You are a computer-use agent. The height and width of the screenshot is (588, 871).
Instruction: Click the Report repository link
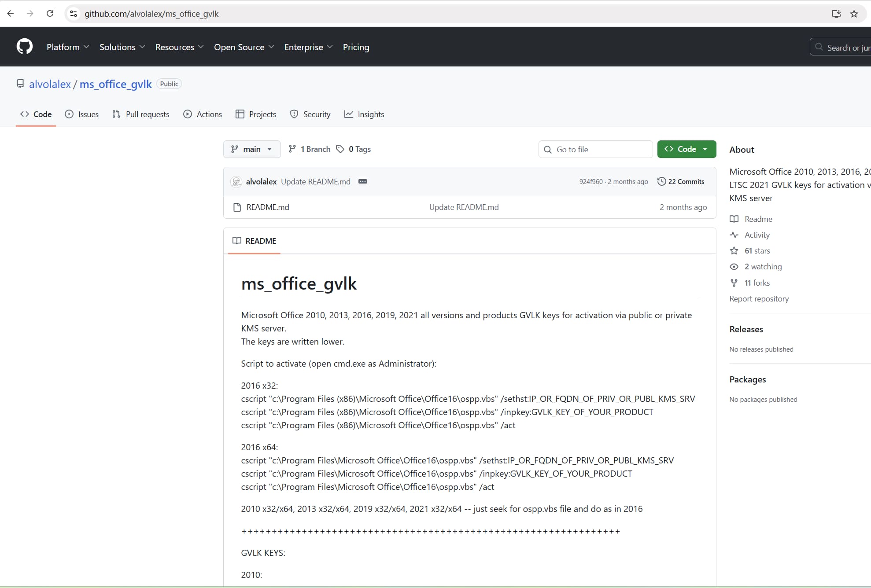pos(759,298)
